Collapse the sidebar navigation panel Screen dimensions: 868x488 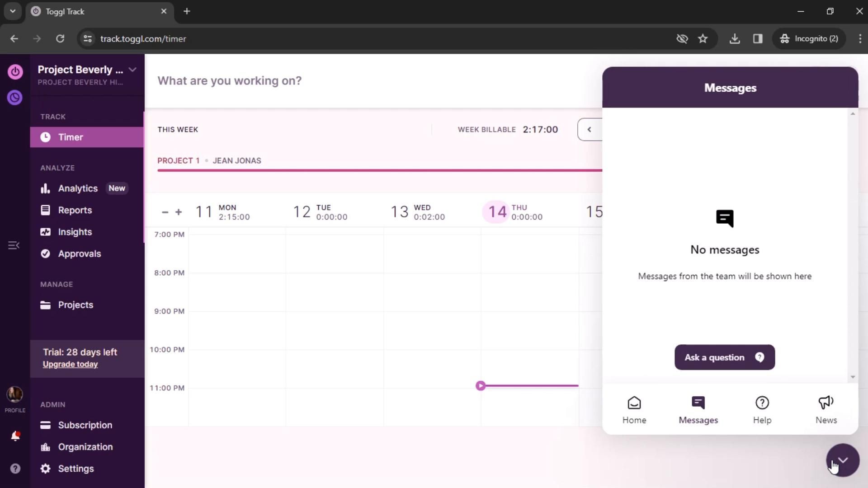[14, 245]
